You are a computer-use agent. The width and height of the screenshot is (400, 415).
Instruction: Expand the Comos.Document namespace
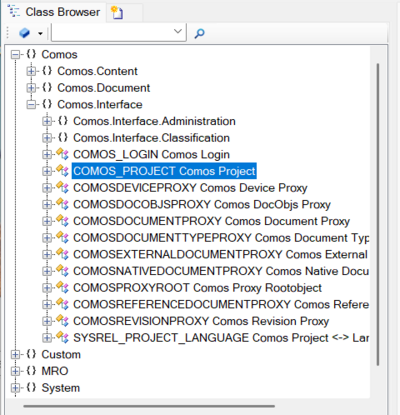click(31, 88)
